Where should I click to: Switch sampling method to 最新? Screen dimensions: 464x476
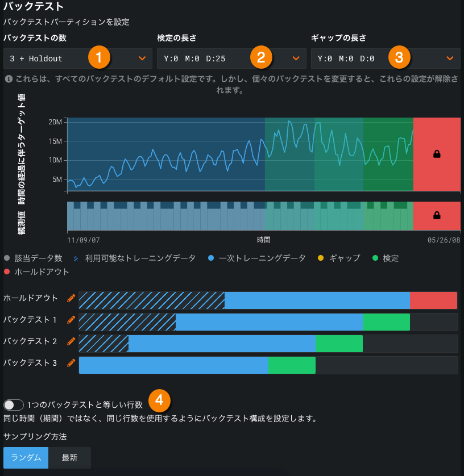pos(69,457)
